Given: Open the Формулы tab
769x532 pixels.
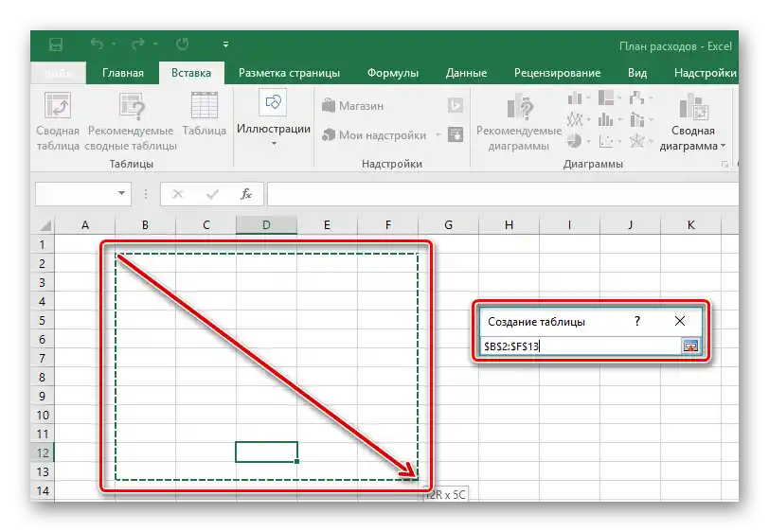Looking at the screenshot, I should click(393, 73).
